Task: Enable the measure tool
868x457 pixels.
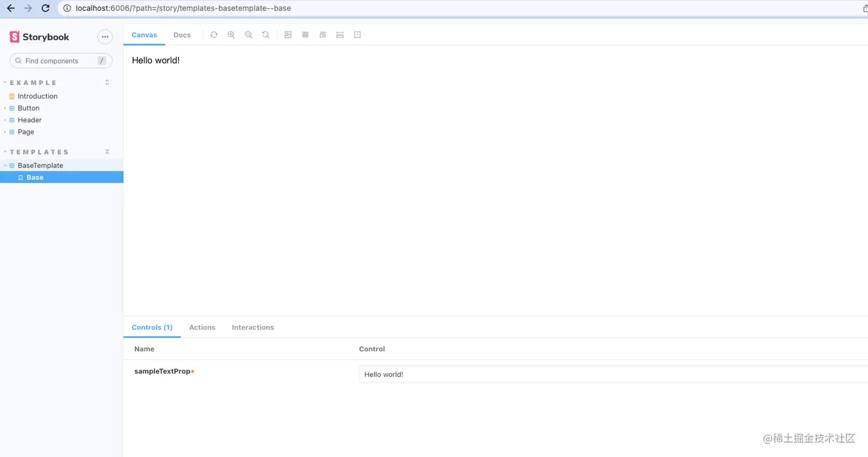Action: pos(340,34)
